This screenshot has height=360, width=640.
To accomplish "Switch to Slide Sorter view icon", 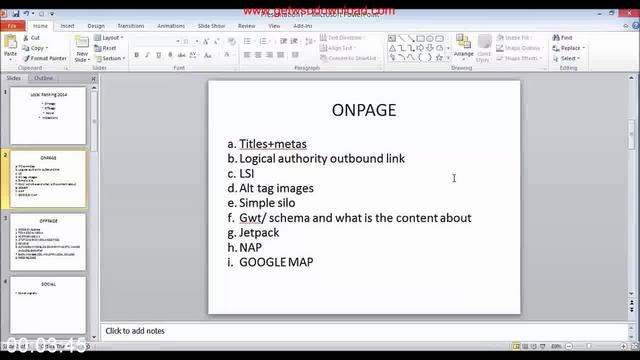I will [525, 346].
